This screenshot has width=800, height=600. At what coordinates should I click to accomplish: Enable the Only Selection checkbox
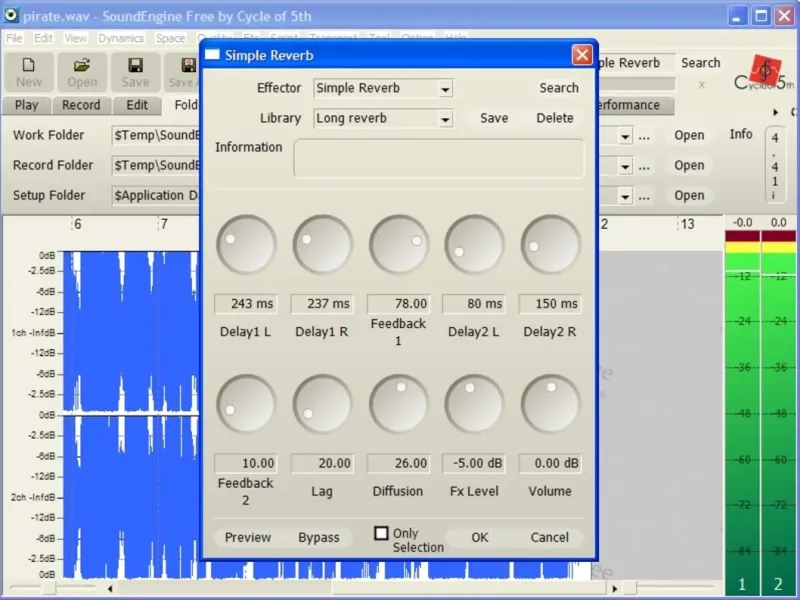pyautogui.click(x=381, y=533)
